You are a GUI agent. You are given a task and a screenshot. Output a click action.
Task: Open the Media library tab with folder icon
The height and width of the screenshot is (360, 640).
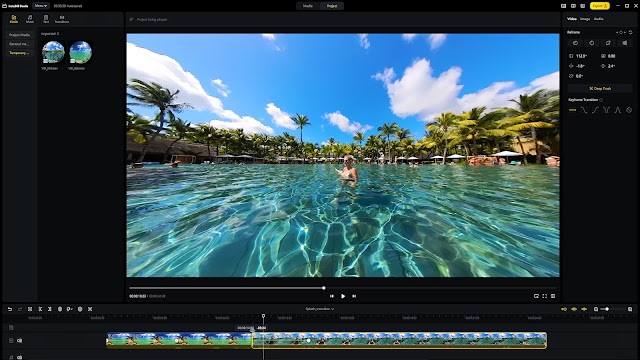point(14,19)
